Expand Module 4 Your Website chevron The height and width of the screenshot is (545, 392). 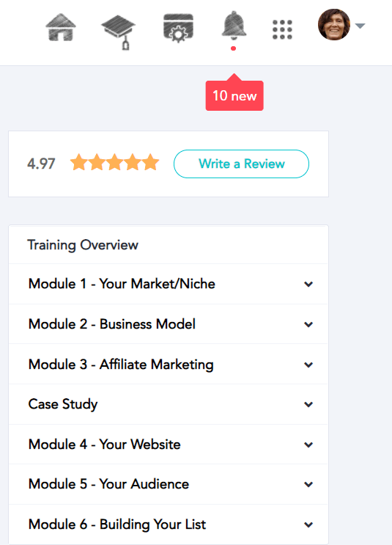[x=308, y=445]
